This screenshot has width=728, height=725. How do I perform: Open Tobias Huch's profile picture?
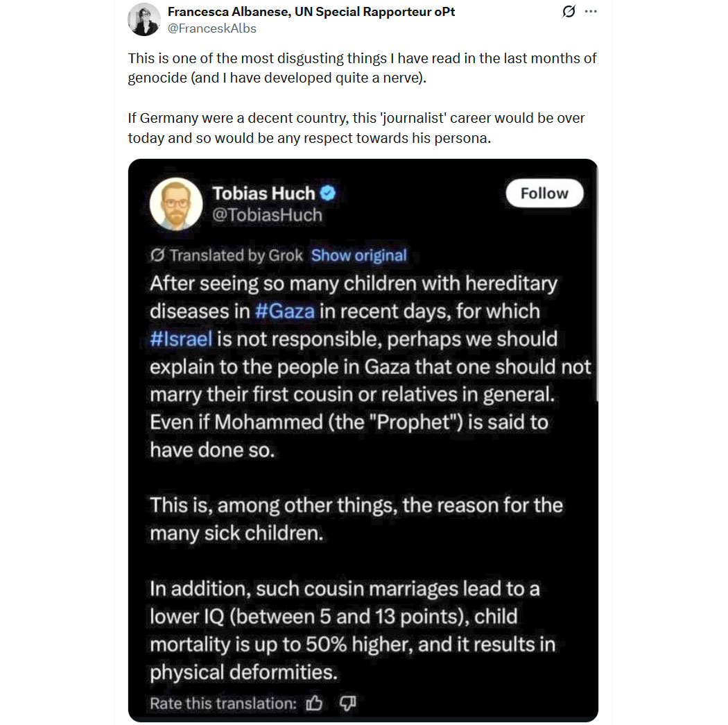click(176, 204)
